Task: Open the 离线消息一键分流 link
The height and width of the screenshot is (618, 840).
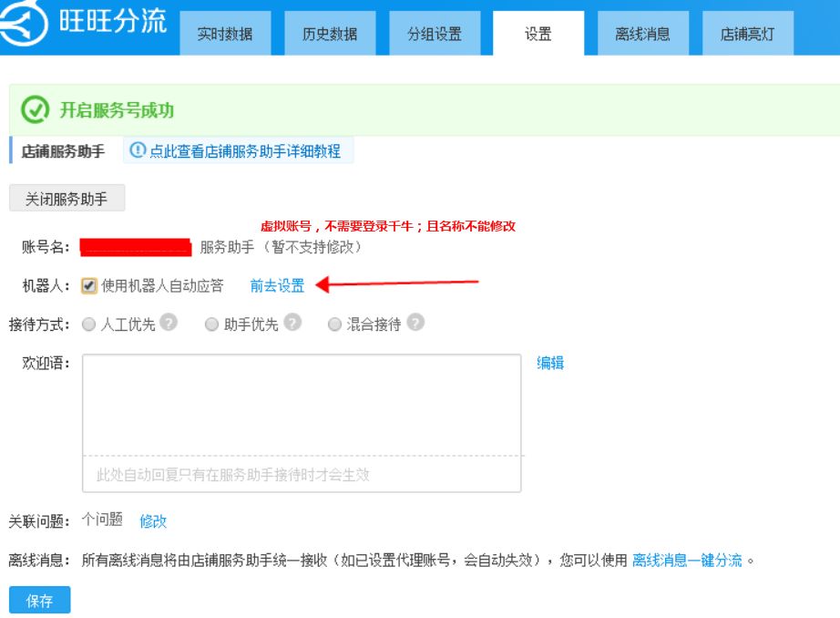Action: click(x=687, y=560)
